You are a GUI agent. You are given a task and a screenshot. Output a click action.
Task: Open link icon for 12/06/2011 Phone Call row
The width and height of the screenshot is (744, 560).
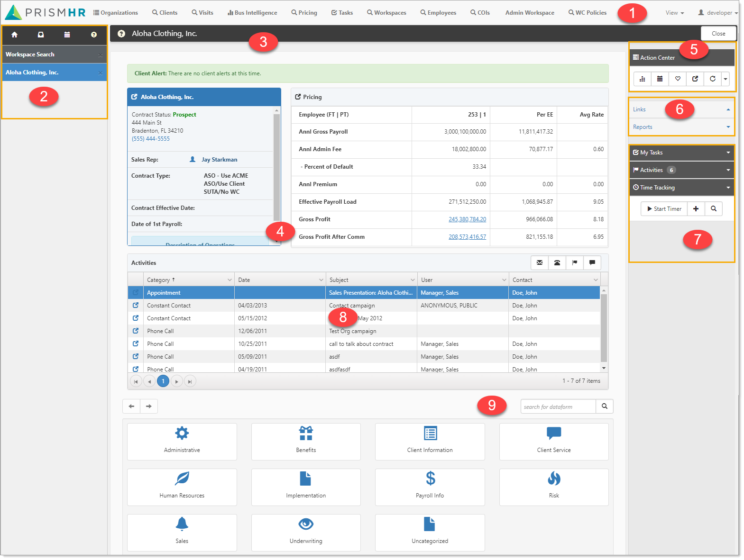[x=136, y=331]
